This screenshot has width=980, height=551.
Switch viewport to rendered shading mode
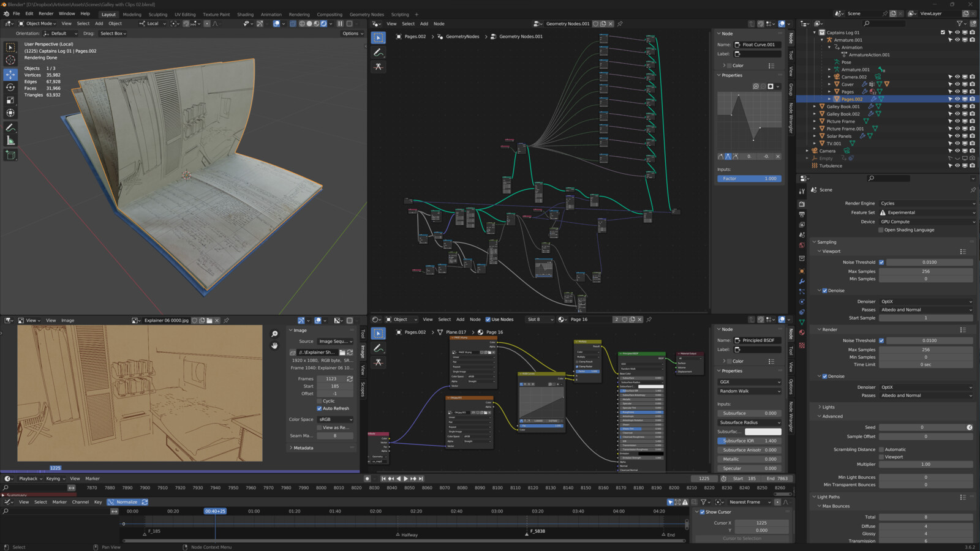point(324,23)
